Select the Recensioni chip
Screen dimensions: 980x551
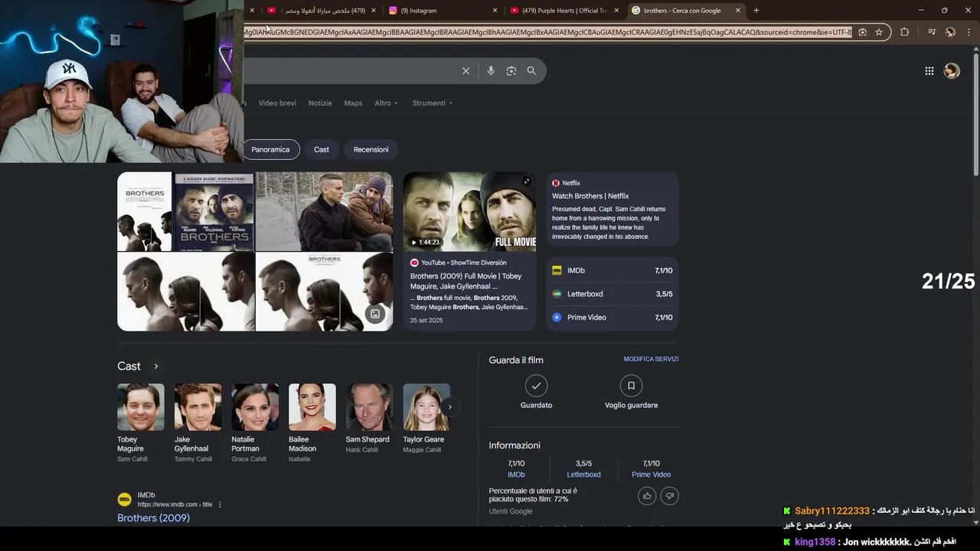[371, 149]
